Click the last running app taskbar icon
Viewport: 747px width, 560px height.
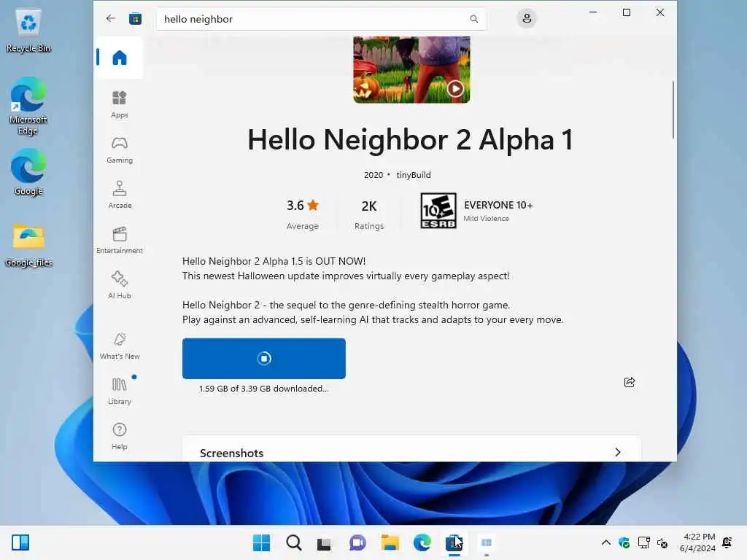pos(487,542)
